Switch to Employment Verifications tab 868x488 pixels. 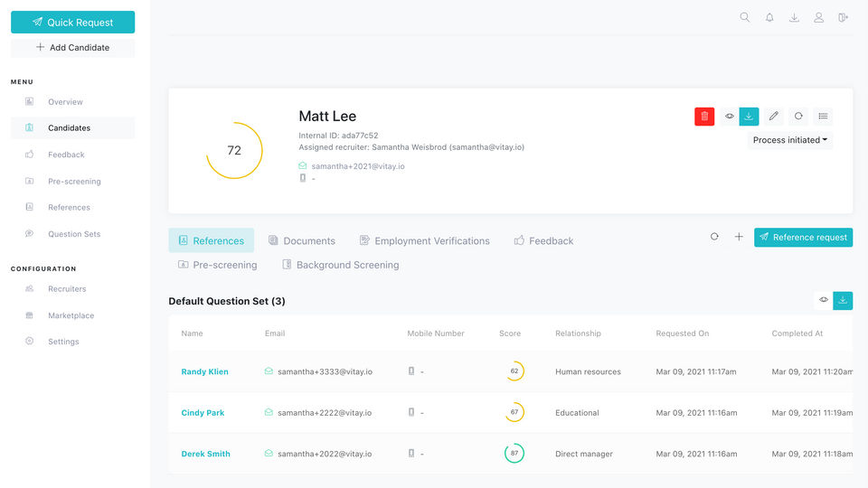(x=425, y=240)
